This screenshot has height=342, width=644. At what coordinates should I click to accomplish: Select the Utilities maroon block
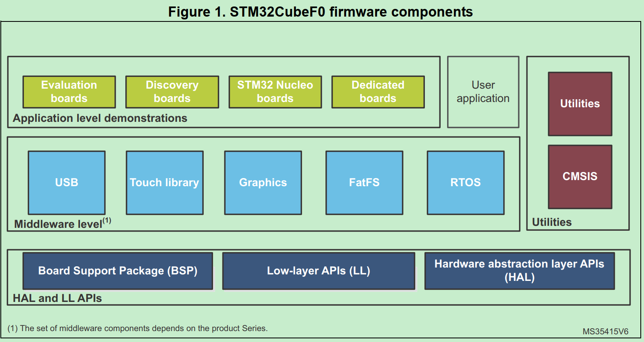[x=580, y=104]
